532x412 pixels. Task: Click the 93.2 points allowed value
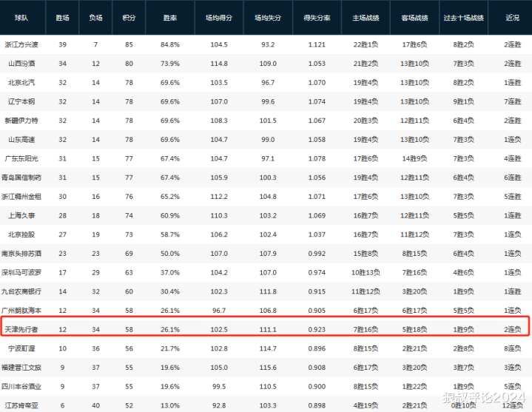pos(268,44)
